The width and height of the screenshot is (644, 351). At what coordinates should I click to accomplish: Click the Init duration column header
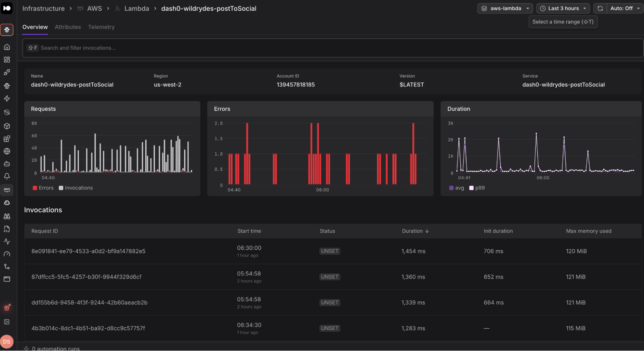coord(498,231)
